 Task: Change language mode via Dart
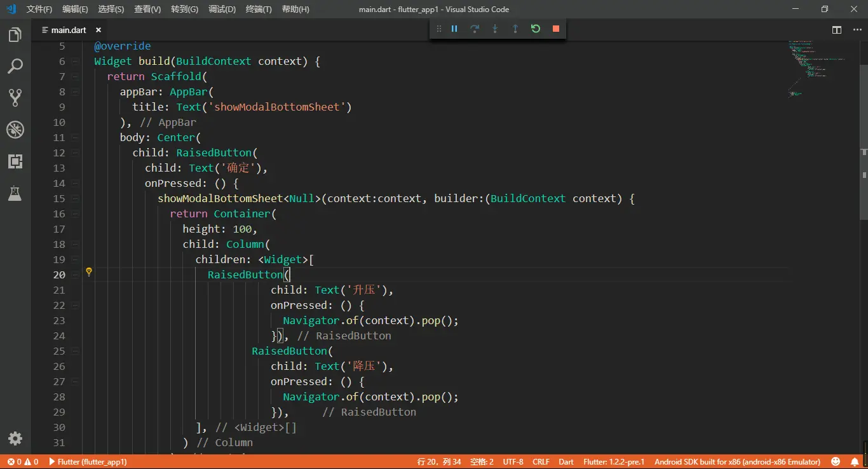[566, 462]
